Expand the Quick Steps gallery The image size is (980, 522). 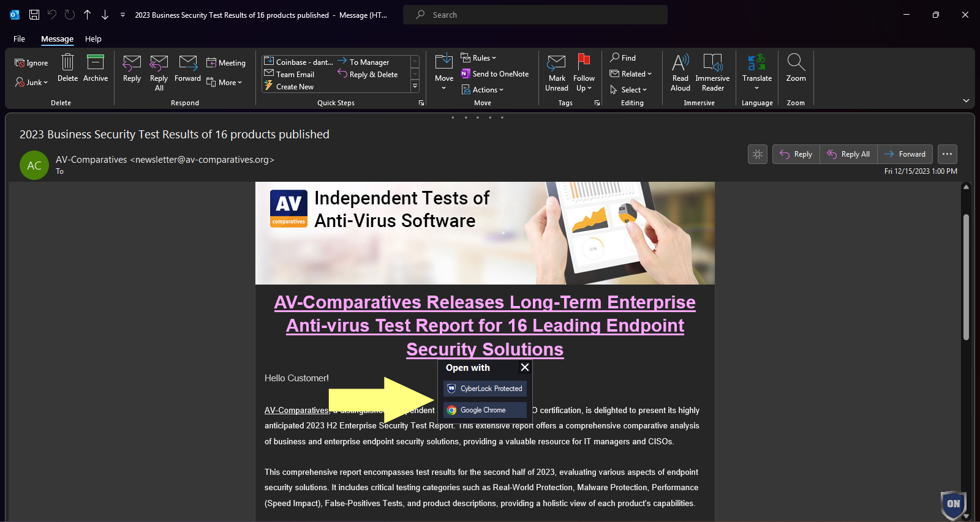pyautogui.click(x=415, y=86)
